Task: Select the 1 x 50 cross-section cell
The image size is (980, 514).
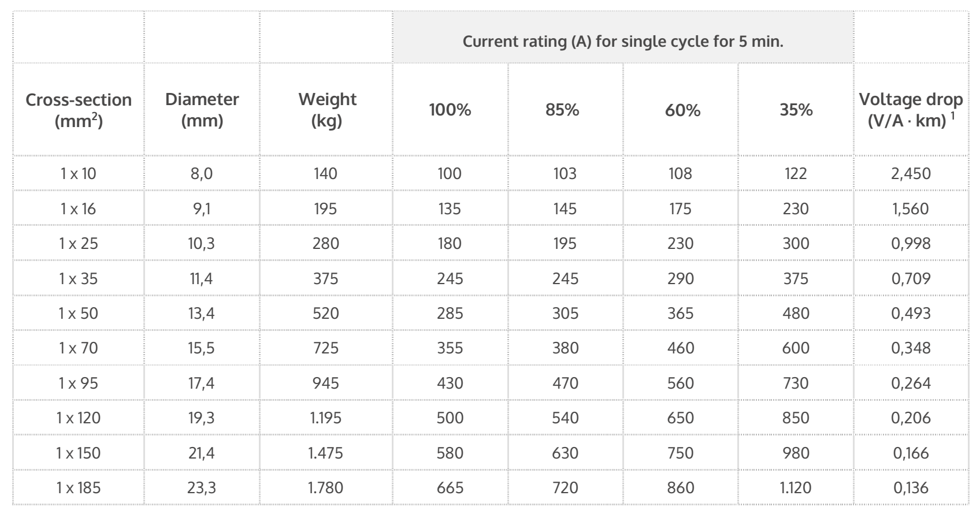Action: (79, 313)
